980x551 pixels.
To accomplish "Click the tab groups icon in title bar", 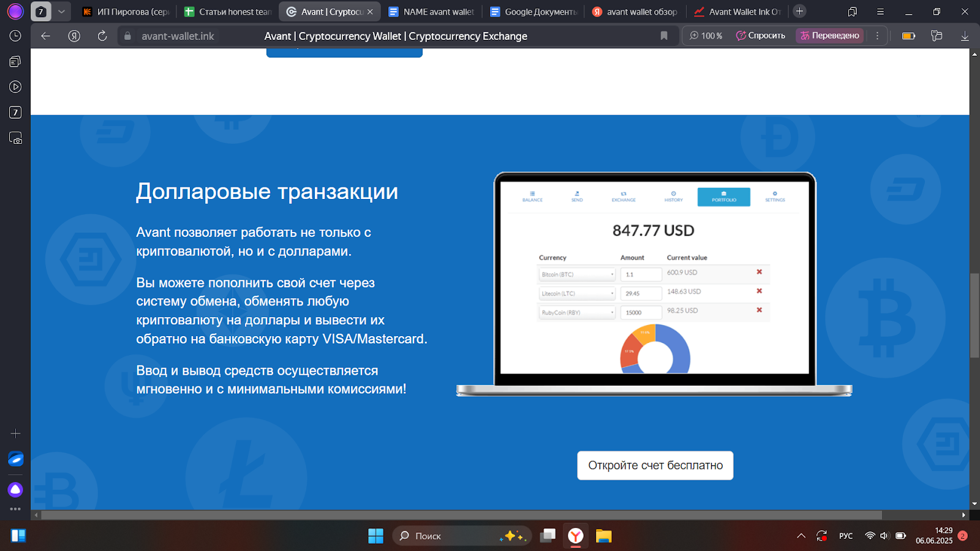I will [852, 12].
